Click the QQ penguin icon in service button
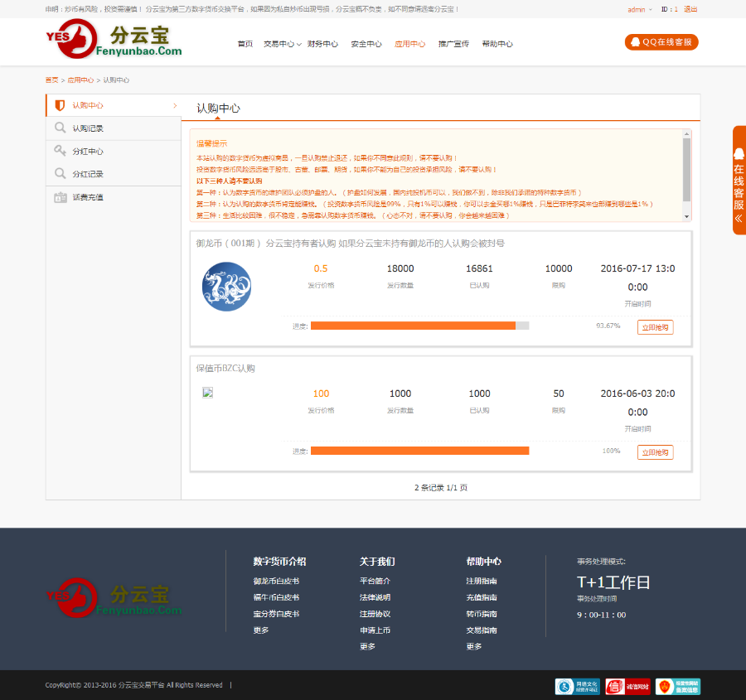746x700 pixels. coord(635,42)
